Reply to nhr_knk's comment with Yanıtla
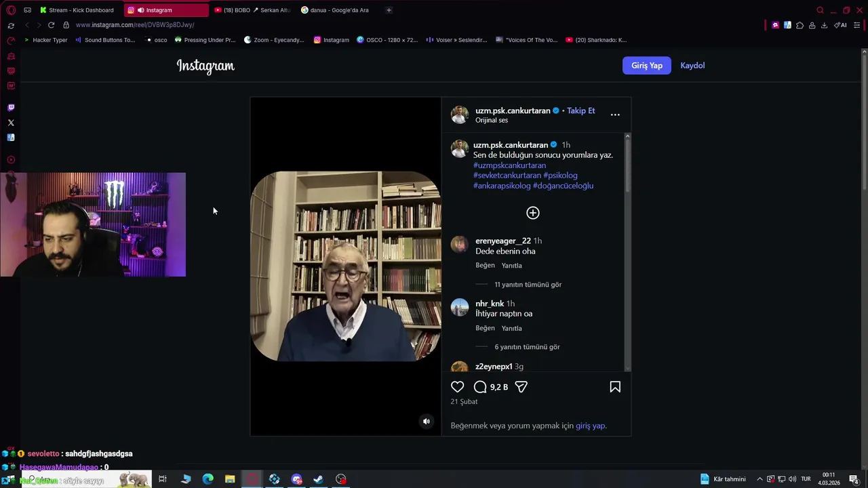This screenshot has width=868, height=488. pyautogui.click(x=511, y=328)
